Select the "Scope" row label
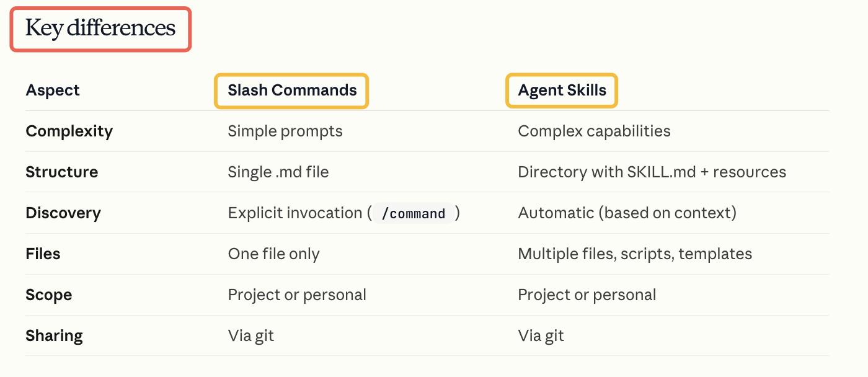Viewport: 868px width, 377px height. [48, 295]
